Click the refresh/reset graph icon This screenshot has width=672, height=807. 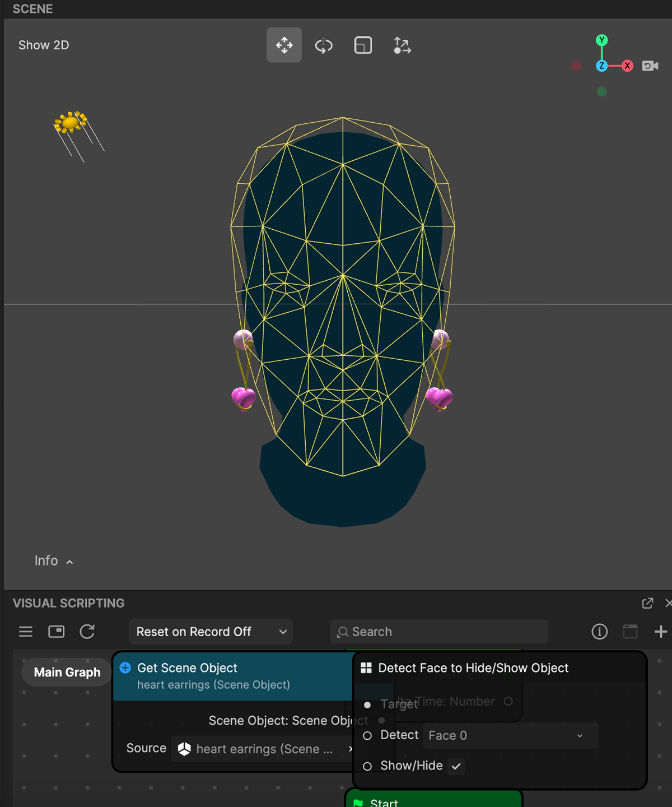(87, 632)
